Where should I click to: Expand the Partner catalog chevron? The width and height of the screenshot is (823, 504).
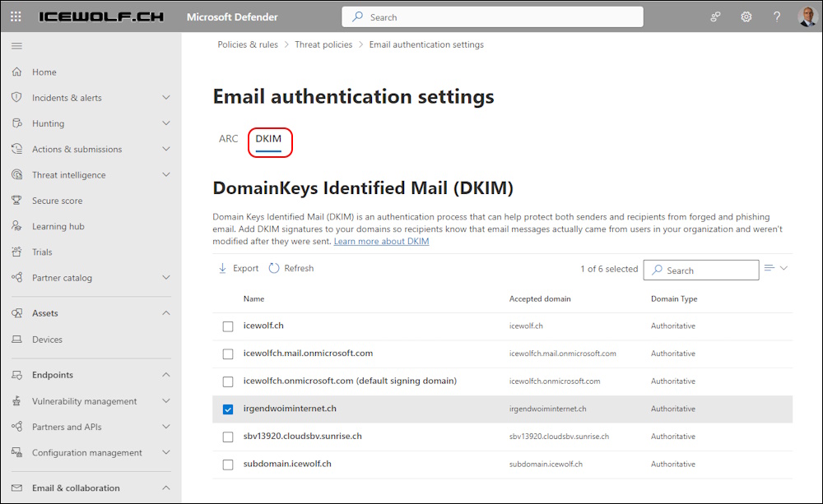coord(166,277)
